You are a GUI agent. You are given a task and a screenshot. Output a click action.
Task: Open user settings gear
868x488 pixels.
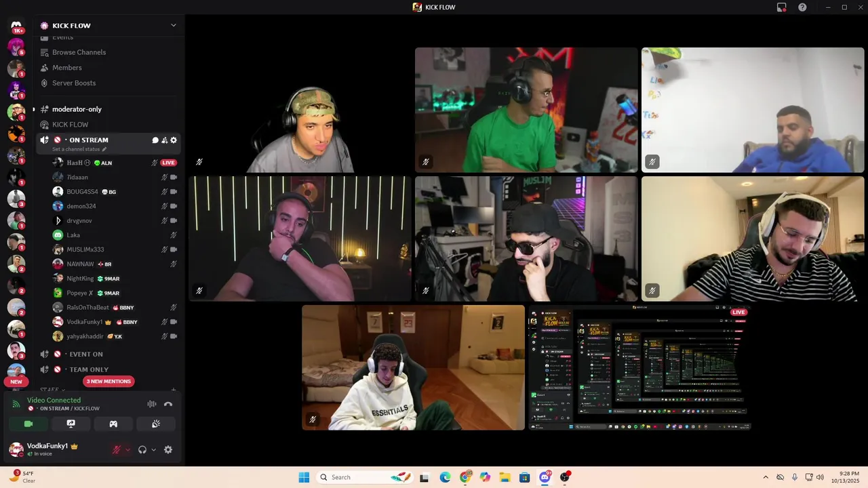pos(168,449)
